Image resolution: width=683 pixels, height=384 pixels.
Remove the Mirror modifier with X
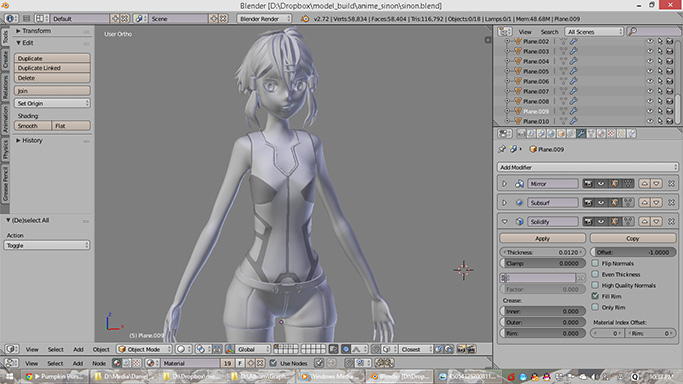tap(671, 184)
